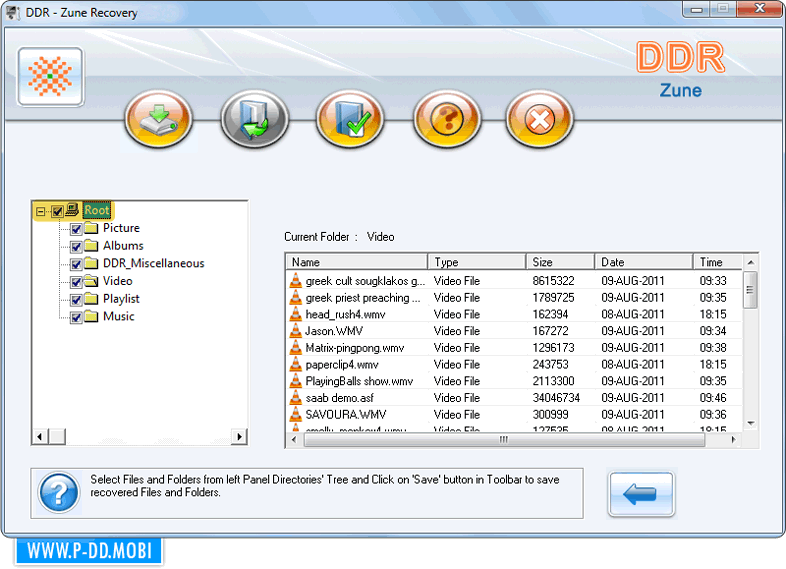
Task: Select the Albums folder in tree
Action: pos(123,246)
